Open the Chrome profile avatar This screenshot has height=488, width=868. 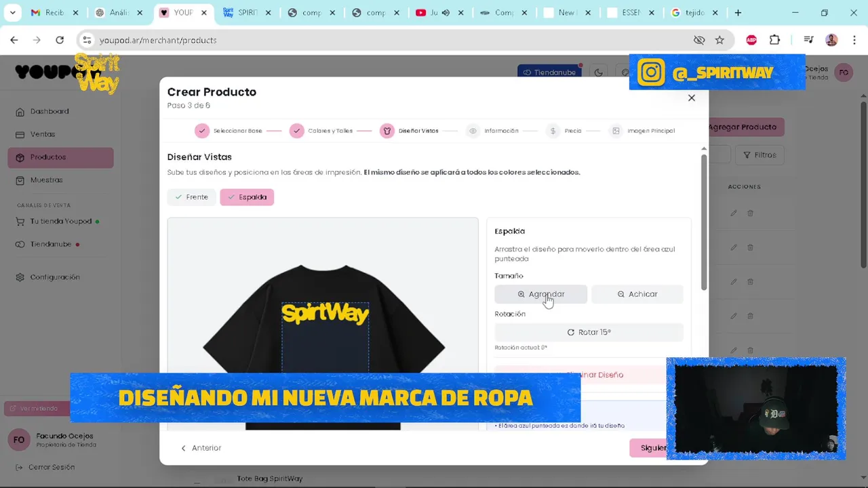pos(831,40)
